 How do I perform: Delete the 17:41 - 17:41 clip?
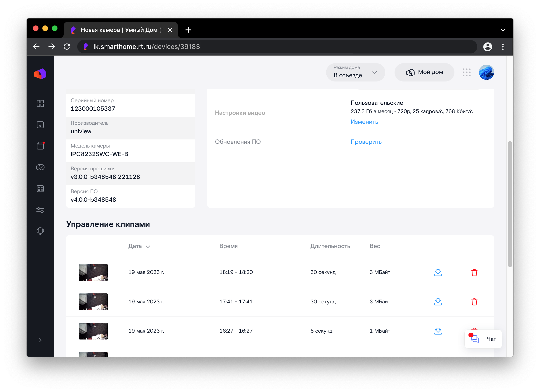click(474, 302)
